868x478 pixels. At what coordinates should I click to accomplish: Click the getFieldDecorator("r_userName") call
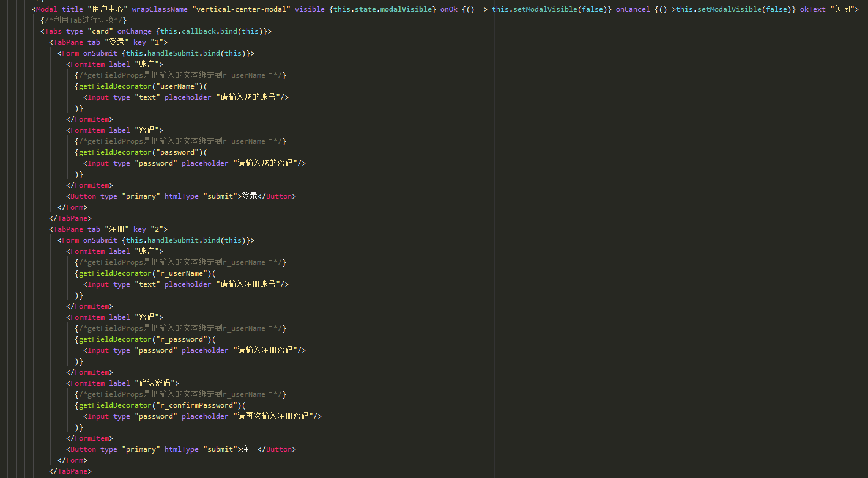(146, 273)
